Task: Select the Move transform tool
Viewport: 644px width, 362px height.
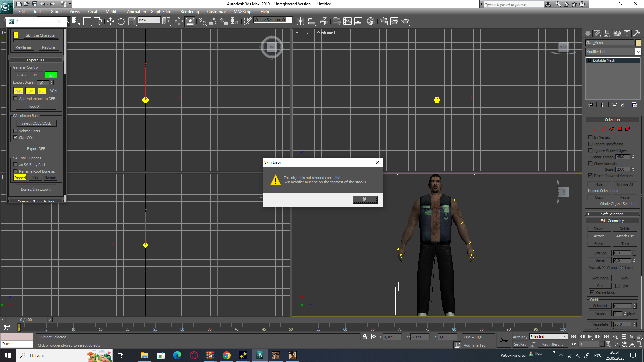Action: [x=110, y=22]
